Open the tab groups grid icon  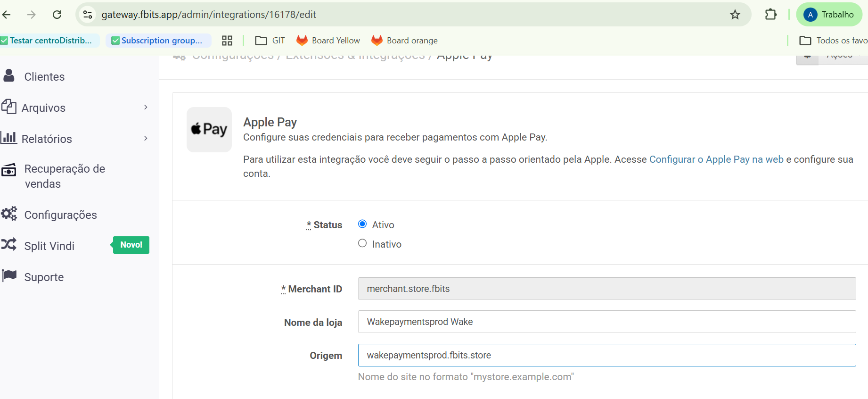tap(227, 41)
